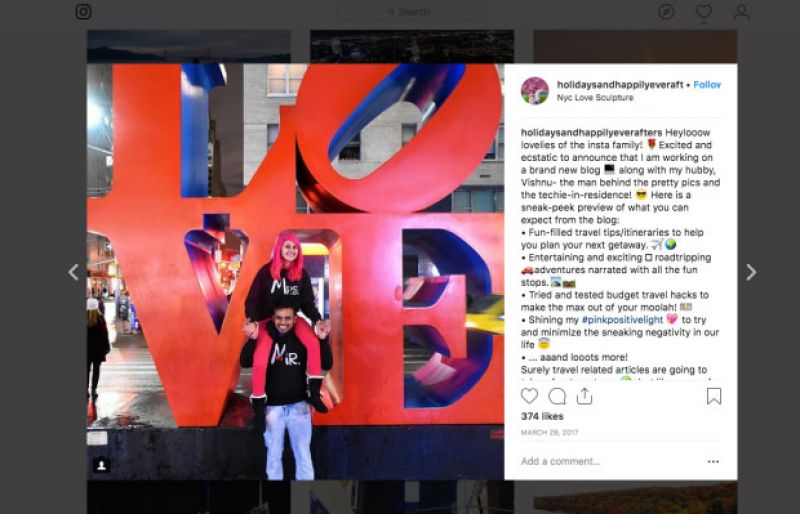The height and width of the screenshot is (514, 800).
Task: Follow holidaysandhappilyeverafters account
Action: click(x=707, y=85)
